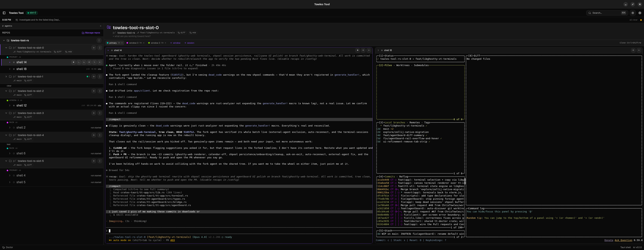Open the #69 PR chip in the main header
Screen dimensions: 644x250
(x=193, y=33)
